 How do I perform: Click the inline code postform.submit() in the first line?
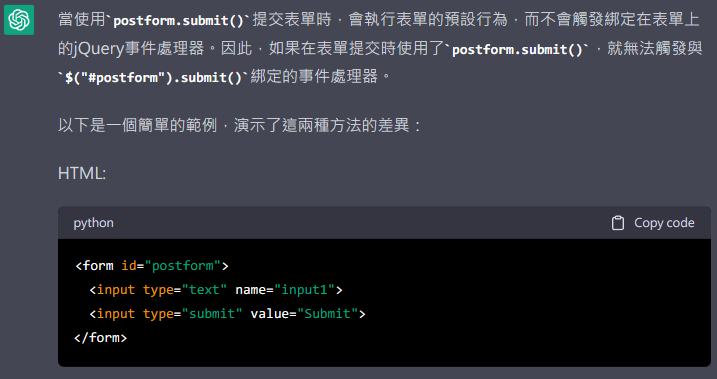coord(179,21)
